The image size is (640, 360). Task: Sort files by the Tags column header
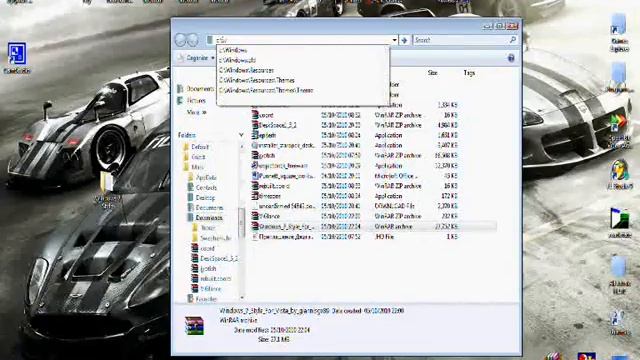(469, 73)
